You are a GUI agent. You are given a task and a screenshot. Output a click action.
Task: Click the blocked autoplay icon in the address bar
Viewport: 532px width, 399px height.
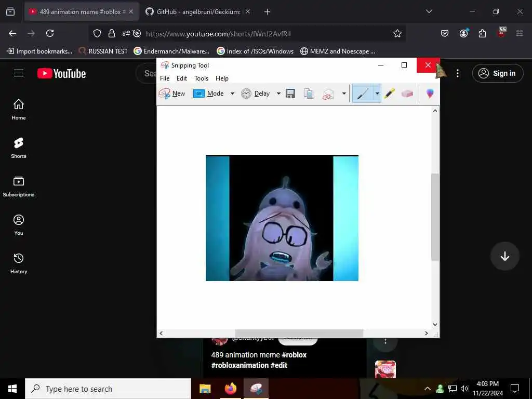(137, 33)
